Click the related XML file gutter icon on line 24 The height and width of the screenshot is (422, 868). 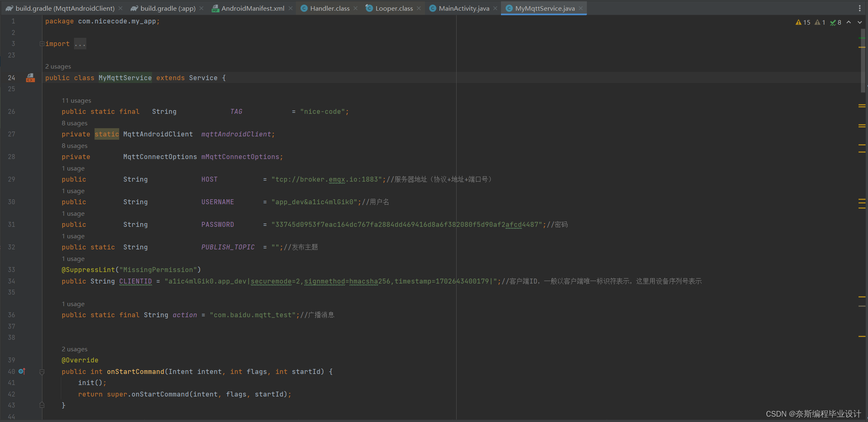click(30, 78)
